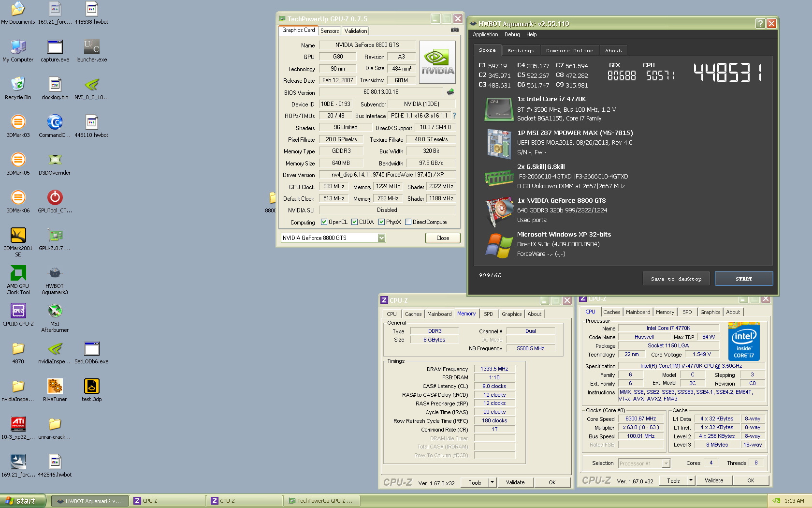Open D3DOverrider desktop icon
Screen dimensions: 812x508
click(55, 164)
